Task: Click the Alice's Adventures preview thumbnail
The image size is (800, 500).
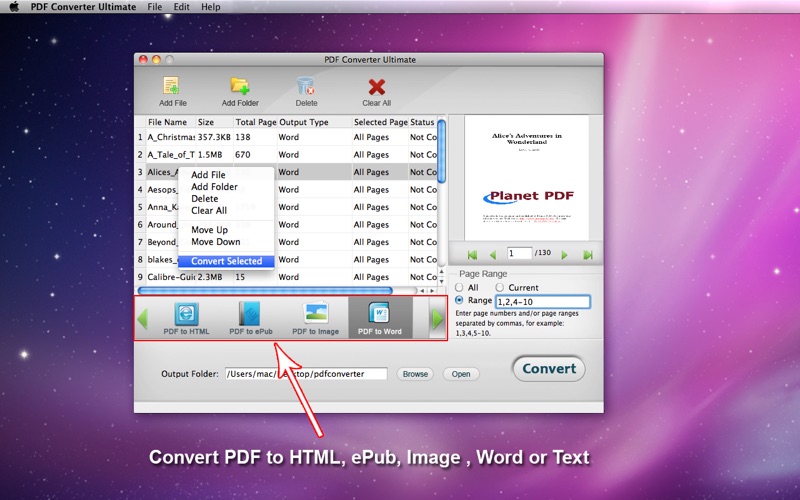Action: (527, 178)
